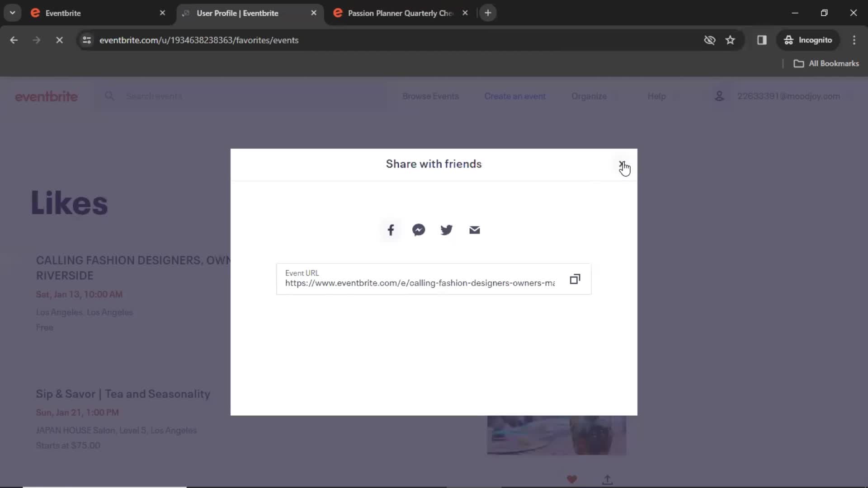868x488 pixels.
Task: Switch to Passion Planner Quarterly tab
Action: (x=400, y=13)
